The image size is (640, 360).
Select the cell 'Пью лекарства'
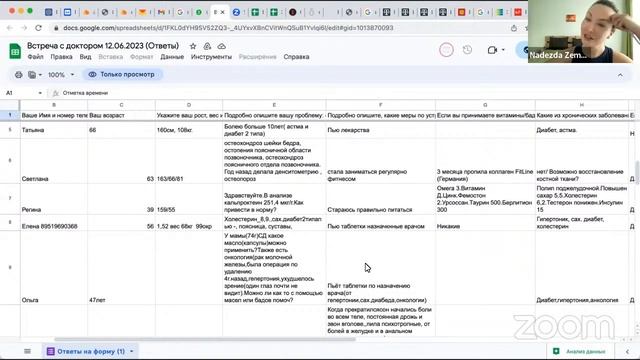pyautogui.click(x=380, y=130)
